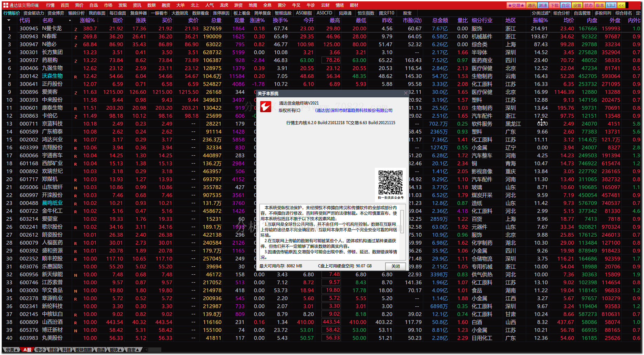Click the 下载 download button
Screen dimensions: 644x355
pyautogui.click(x=554, y=5)
